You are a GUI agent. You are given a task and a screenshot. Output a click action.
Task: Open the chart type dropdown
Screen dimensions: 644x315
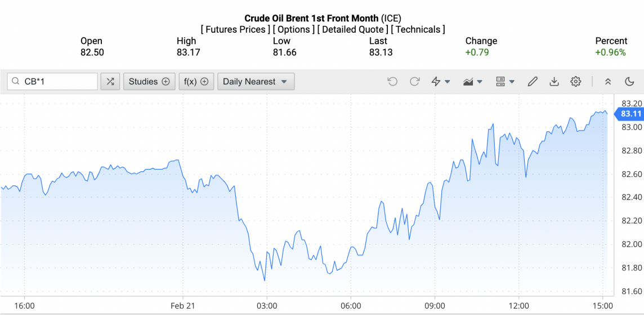(473, 82)
